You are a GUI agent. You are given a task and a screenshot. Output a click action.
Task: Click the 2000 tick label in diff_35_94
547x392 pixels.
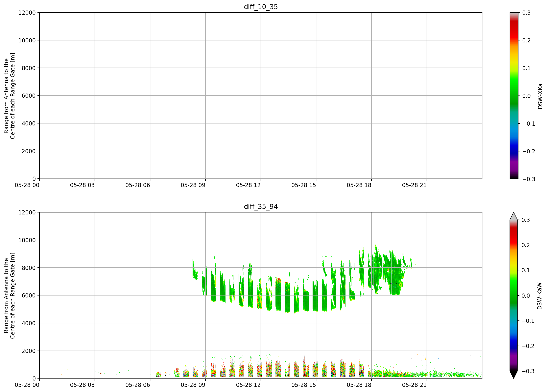pos(29,351)
